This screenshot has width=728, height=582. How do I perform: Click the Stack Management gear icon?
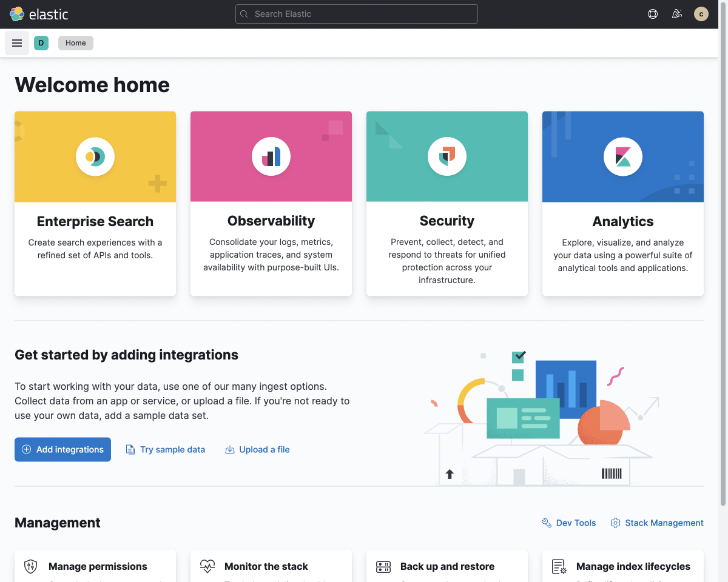(615, 522)
